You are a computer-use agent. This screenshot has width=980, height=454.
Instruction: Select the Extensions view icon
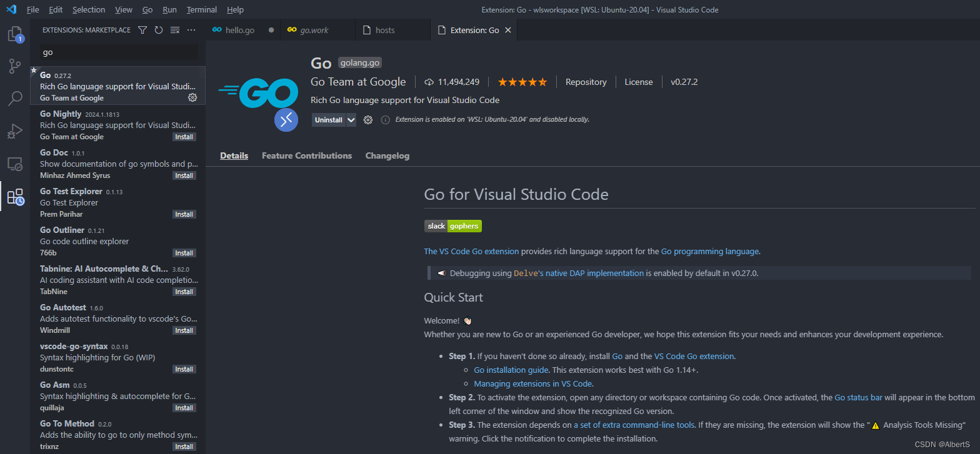(x=15, y=197)
